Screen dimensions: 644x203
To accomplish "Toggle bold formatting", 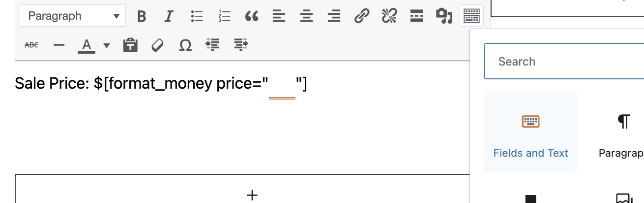I will [x=142, y=16].
